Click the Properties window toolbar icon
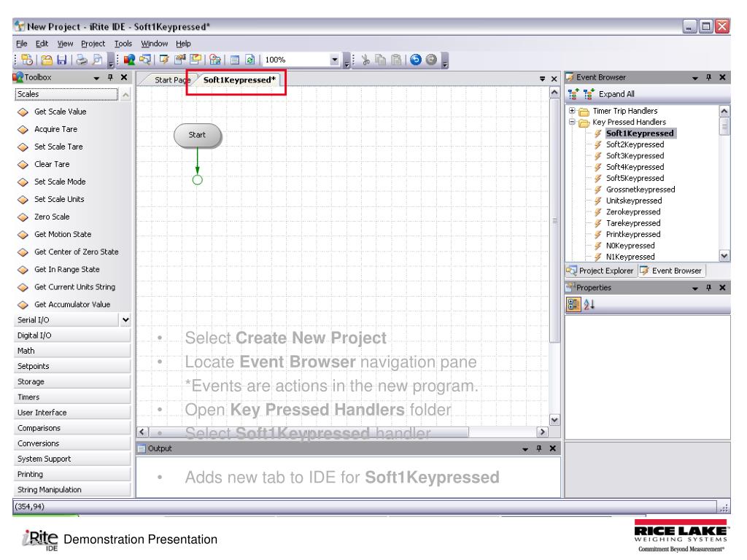Viewport: 747px width, 560px height. 180,60
